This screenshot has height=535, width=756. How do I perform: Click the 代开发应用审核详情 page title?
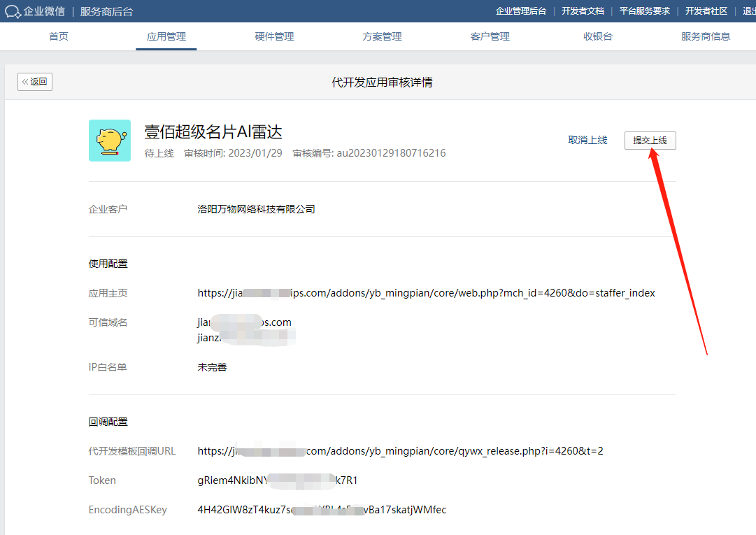click(x=382, y=83)
